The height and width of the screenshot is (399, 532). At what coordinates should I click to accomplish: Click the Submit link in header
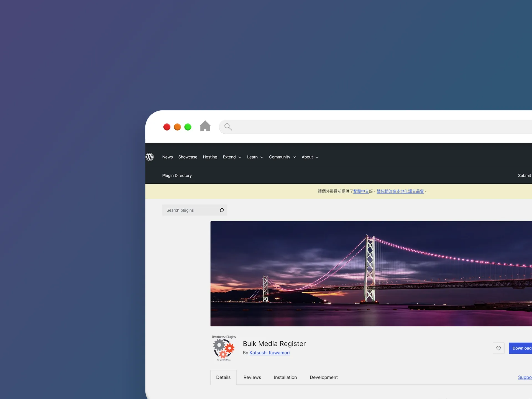pos(525,176)
